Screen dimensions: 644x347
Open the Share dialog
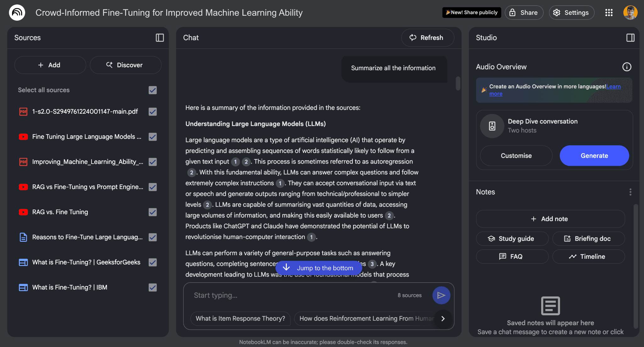tap(524, 13)
